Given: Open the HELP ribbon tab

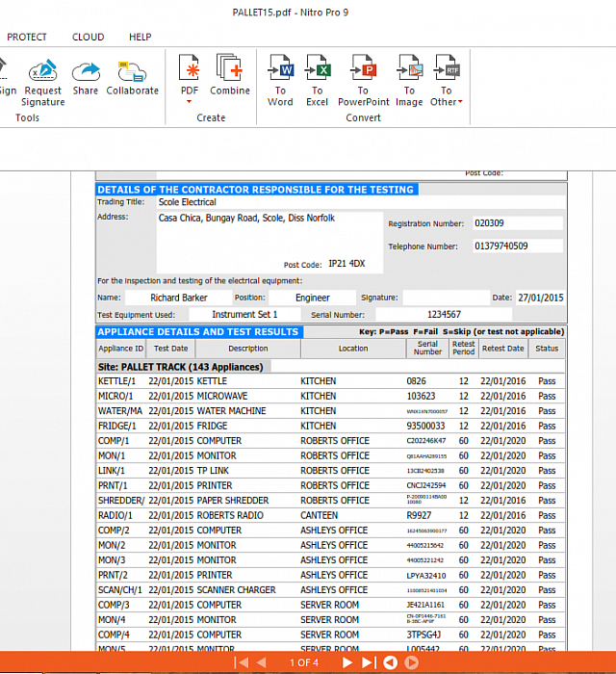Looking at the screenshot, I should pyautogui.click(x=141, y=37).
